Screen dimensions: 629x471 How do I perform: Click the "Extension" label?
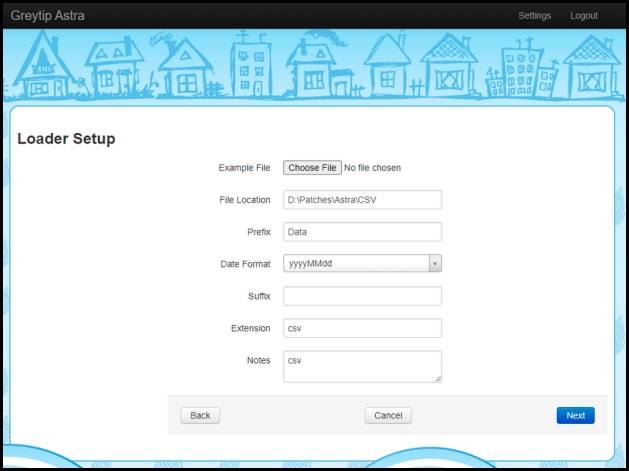[250, 328]
